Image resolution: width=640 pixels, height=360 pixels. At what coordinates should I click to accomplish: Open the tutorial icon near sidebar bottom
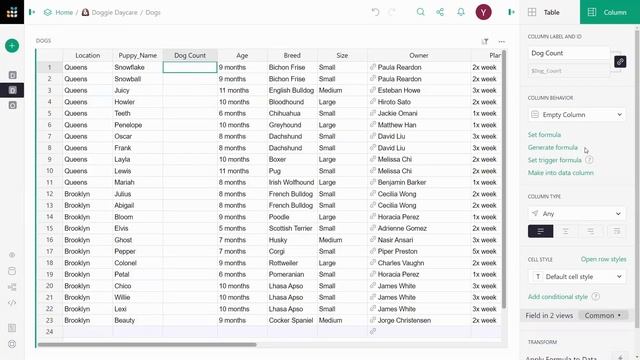coord(12,328)
